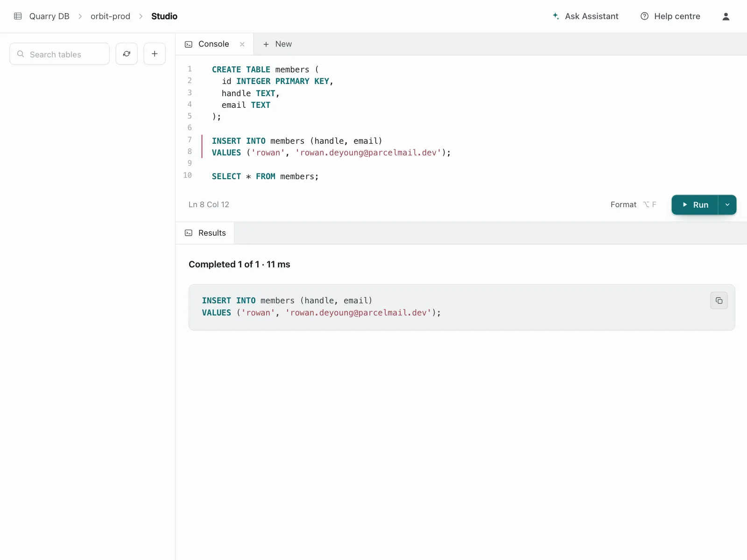The image size is (747, 560).
Task: Click the Ask Assistant sparkle icon
Action: tap(556, 16)
